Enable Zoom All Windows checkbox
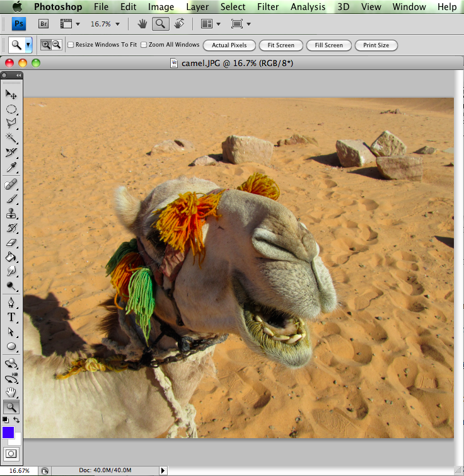The width and height of the screenshot is (464, 476). coord(144,45)
